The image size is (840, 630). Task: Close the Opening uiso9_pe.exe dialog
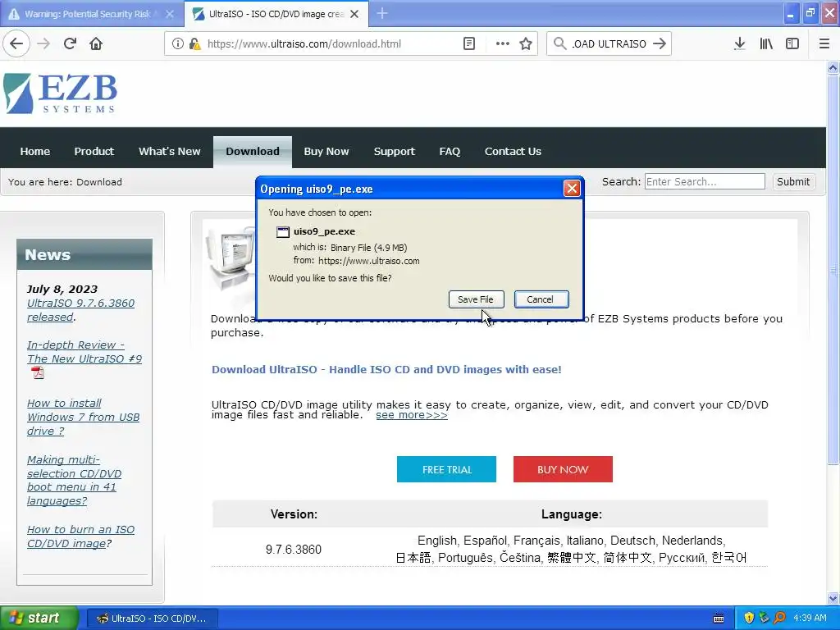point(572,188)
